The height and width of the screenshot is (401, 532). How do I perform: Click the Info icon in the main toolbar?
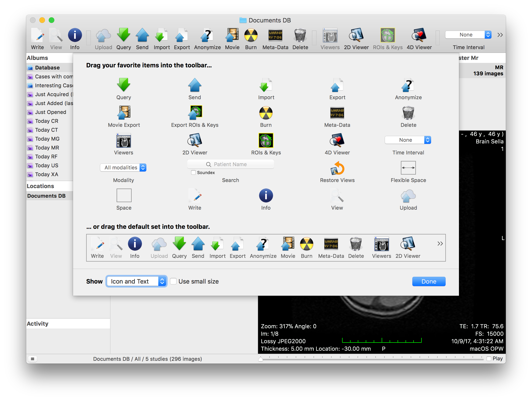[75, 35]
